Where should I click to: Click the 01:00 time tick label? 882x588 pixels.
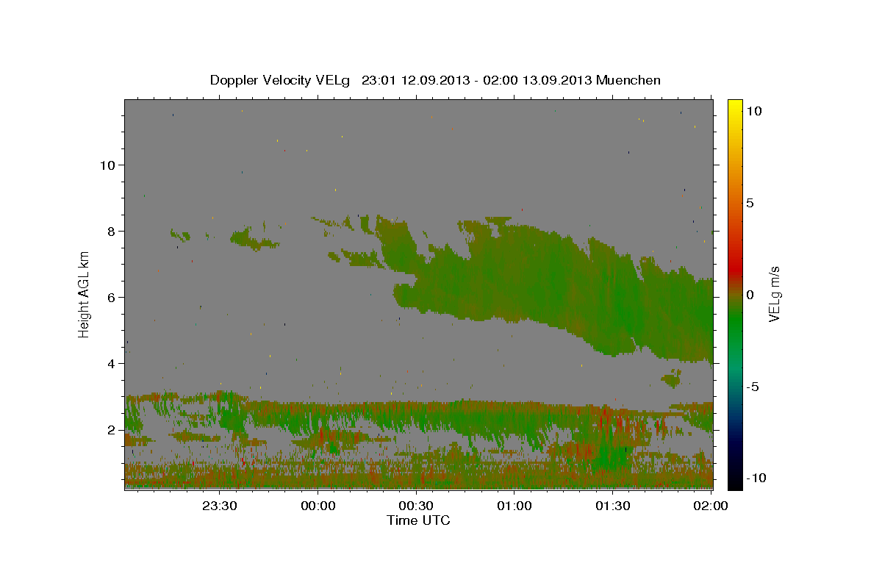tap(514, 506)
